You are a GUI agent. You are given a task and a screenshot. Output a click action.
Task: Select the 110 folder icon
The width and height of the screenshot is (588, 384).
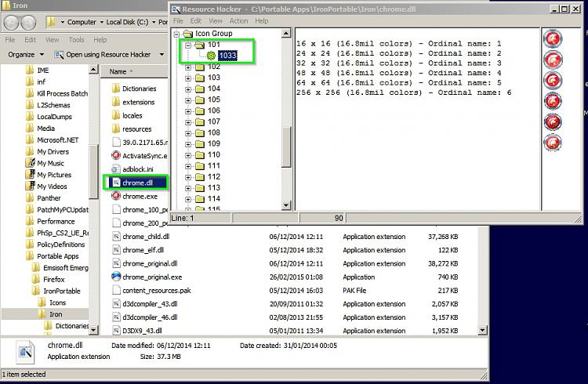click(x=200, y=155)
